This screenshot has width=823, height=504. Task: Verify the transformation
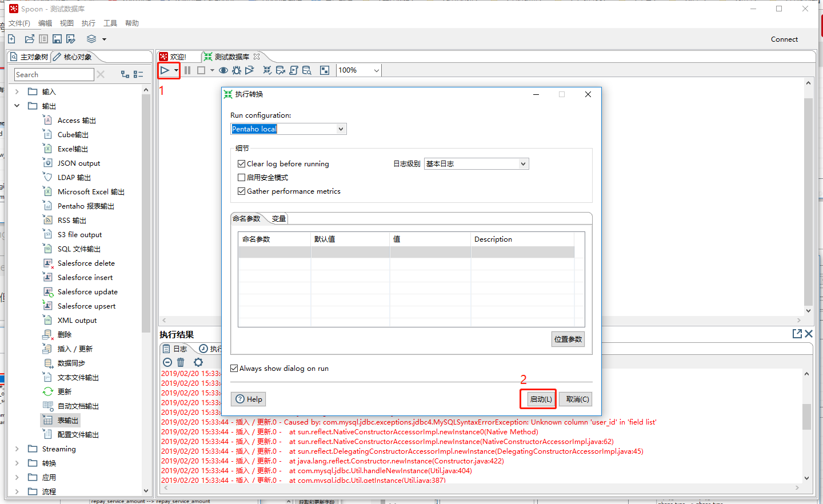267,70
